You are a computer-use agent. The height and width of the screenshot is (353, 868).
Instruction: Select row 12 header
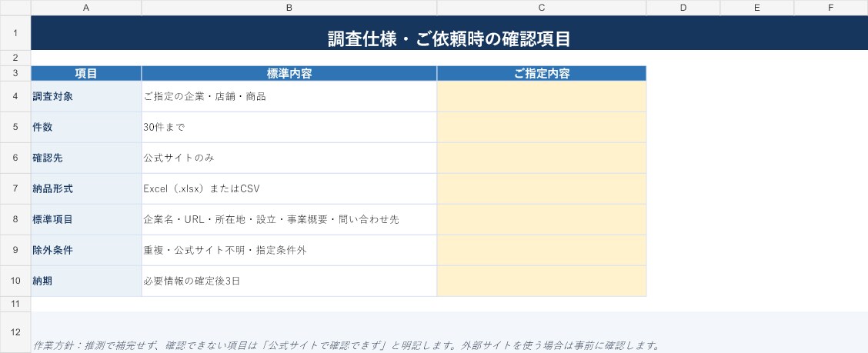click(x=15, y=332)
